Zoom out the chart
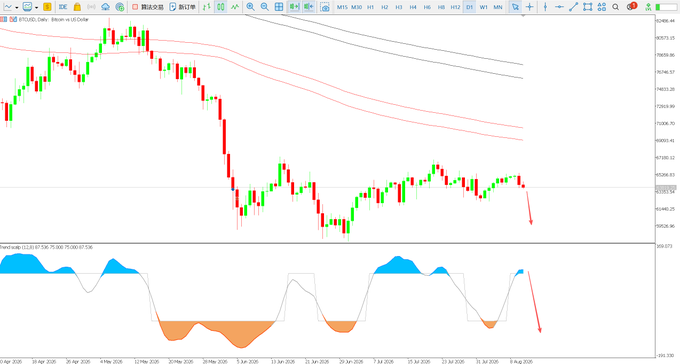Viewport: 680px width, 364px height. [265, 7]
